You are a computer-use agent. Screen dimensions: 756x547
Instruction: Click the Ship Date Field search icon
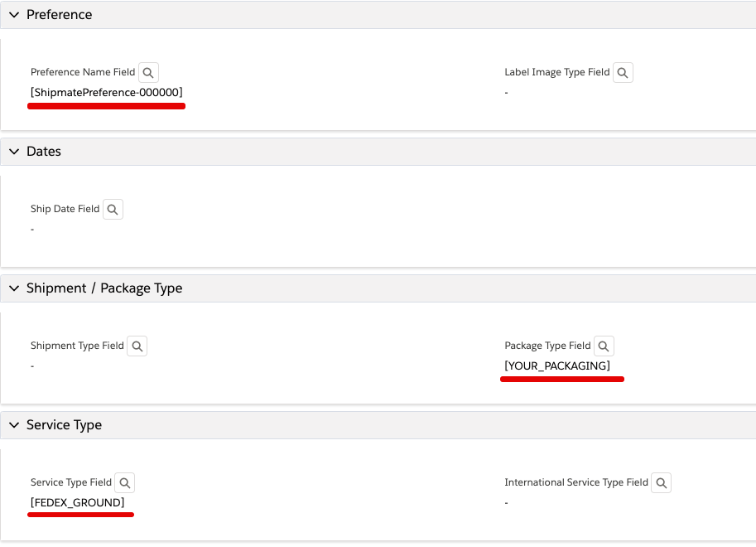113,209
